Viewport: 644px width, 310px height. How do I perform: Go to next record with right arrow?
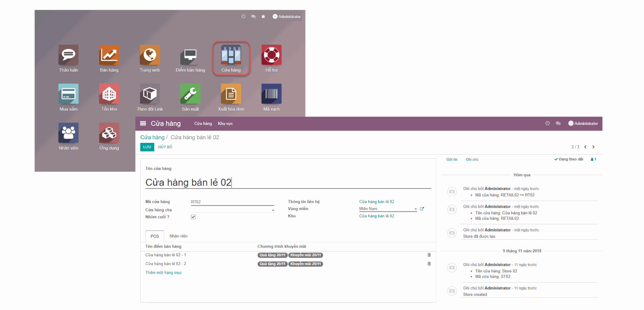point(593,147)
